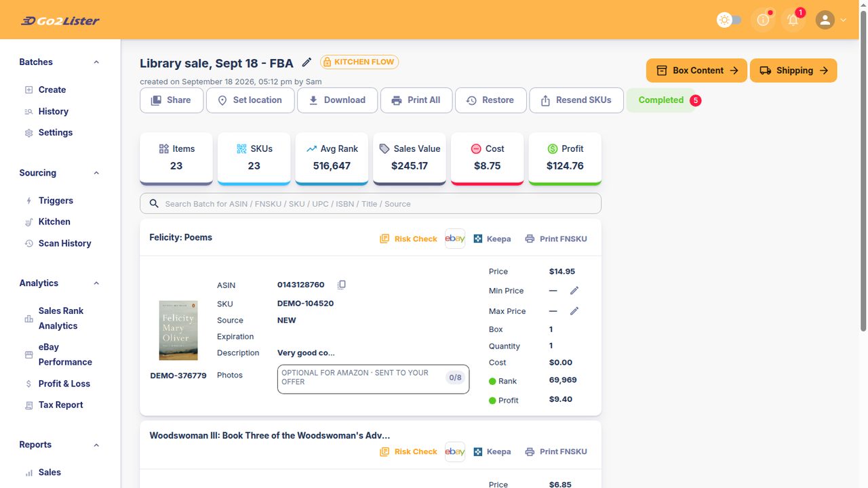Click the DEMO-376779 label
This screenshot has width=868, height=488.
pyautogui.click(x=178, y=375)
